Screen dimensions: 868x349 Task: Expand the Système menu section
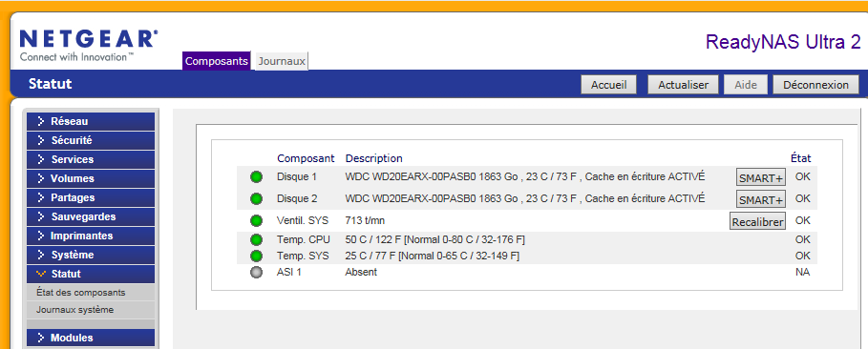[x=91, y=255]
